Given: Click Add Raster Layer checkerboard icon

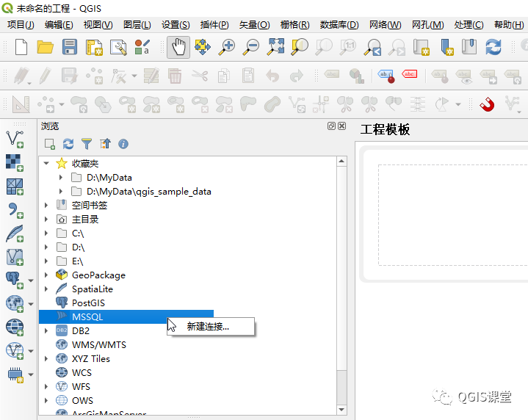Looking at the screenshot, I should pos(15,163).
